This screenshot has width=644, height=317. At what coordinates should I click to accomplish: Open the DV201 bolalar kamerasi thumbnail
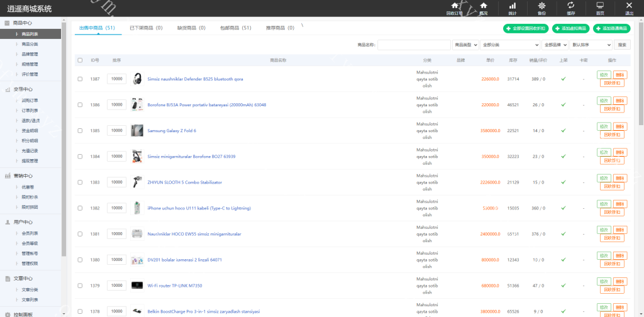coord(136,260)
